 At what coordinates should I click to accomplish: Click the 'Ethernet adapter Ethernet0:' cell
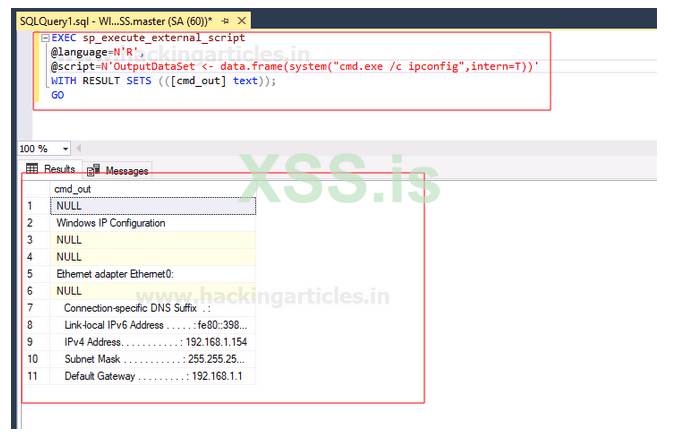153,274
